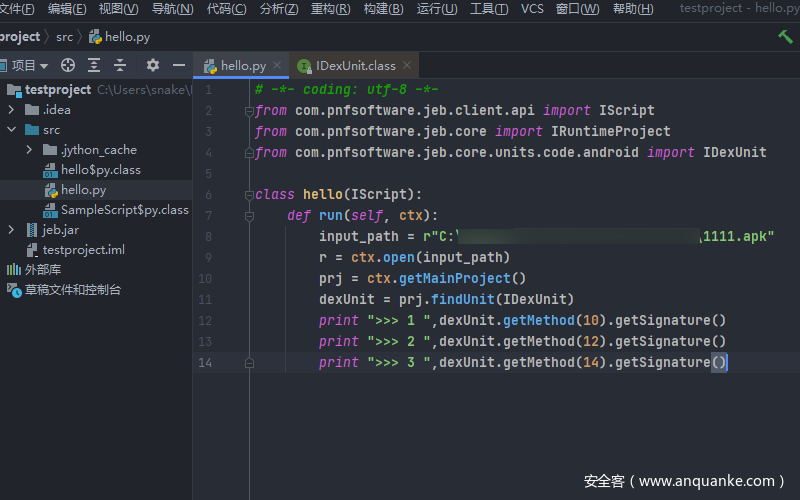Hide the project tool window
The image size is (800, 500).
click(179, 65)
